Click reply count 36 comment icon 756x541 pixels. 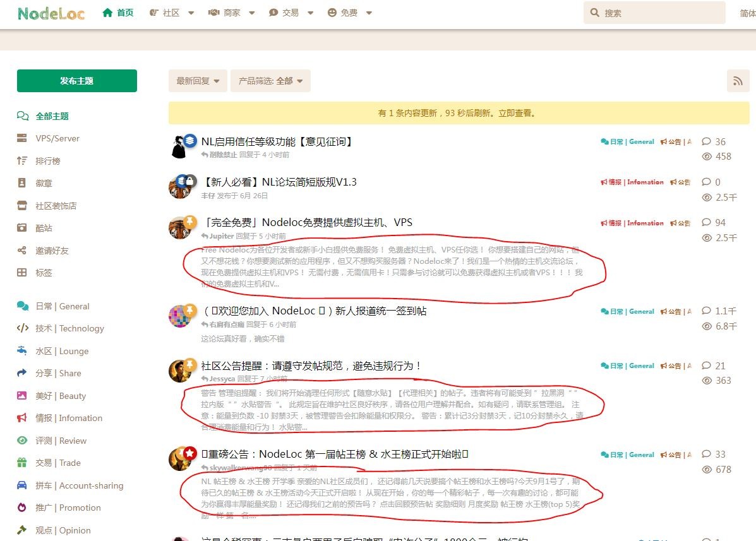coord(706,141)
